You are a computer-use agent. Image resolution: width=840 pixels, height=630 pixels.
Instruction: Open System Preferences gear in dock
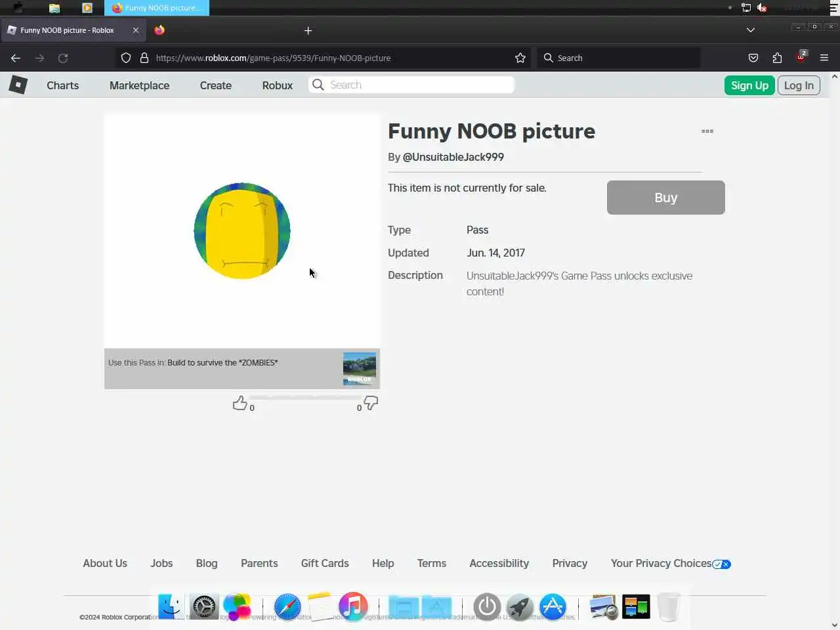coord(204,607)
